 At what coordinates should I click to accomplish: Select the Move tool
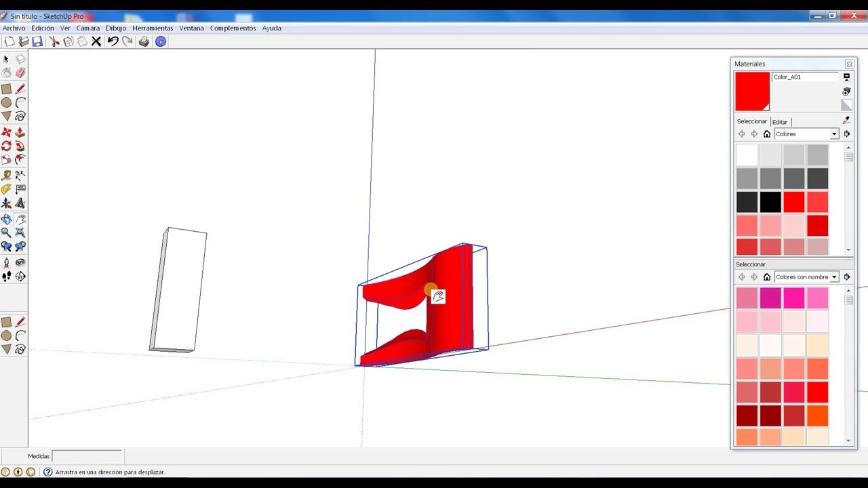(6, 132)
